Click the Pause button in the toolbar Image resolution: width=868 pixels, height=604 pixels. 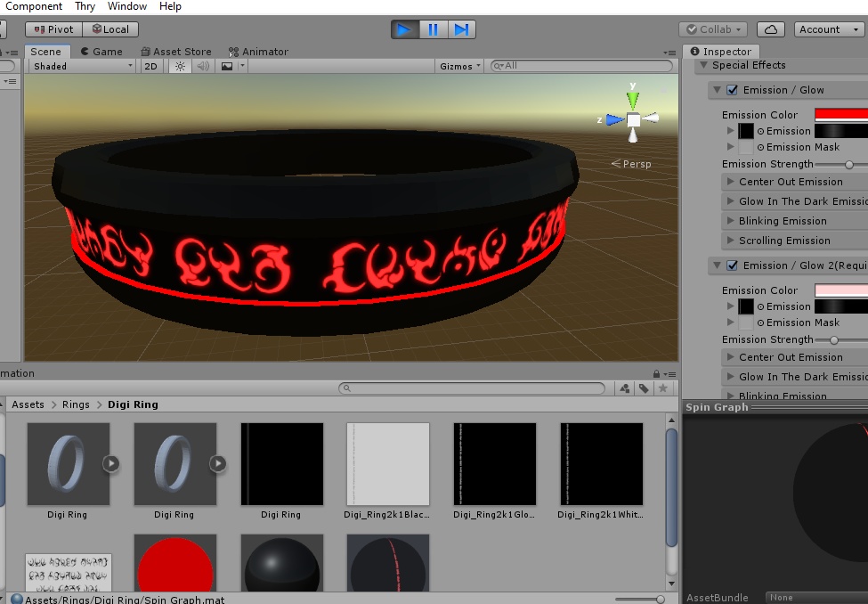point(433,29)
